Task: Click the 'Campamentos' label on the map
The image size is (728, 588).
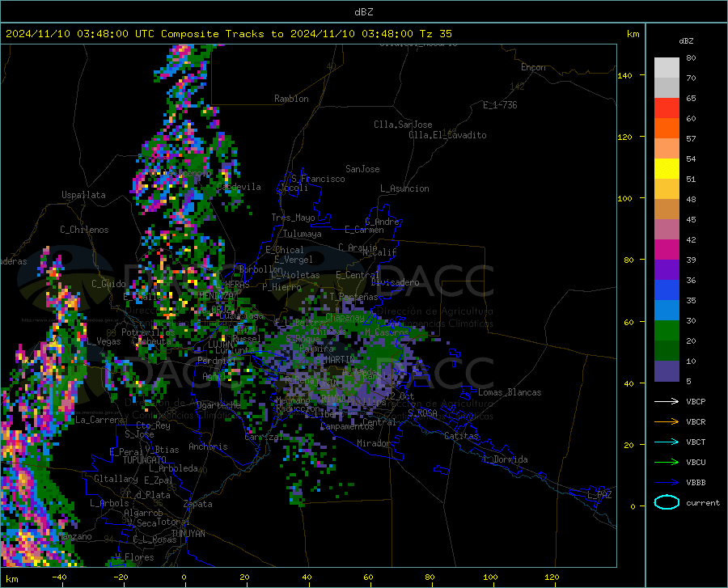Action: tap(347, 426)
